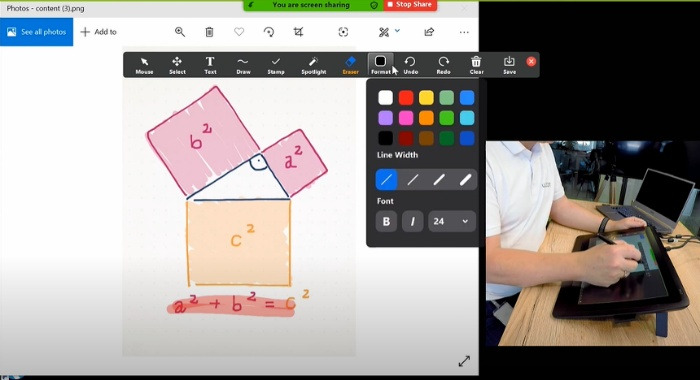Viewport: 700px width, 380px height.
Task: Select the thinnest line width
Action: click(387, 180)
